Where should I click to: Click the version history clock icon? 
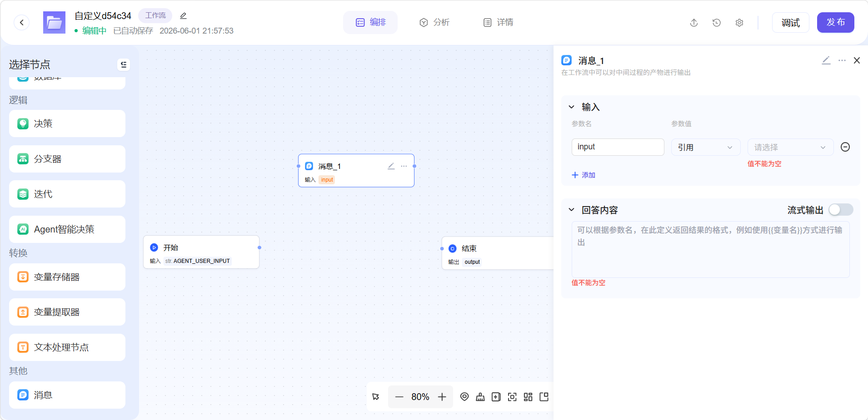717,23
